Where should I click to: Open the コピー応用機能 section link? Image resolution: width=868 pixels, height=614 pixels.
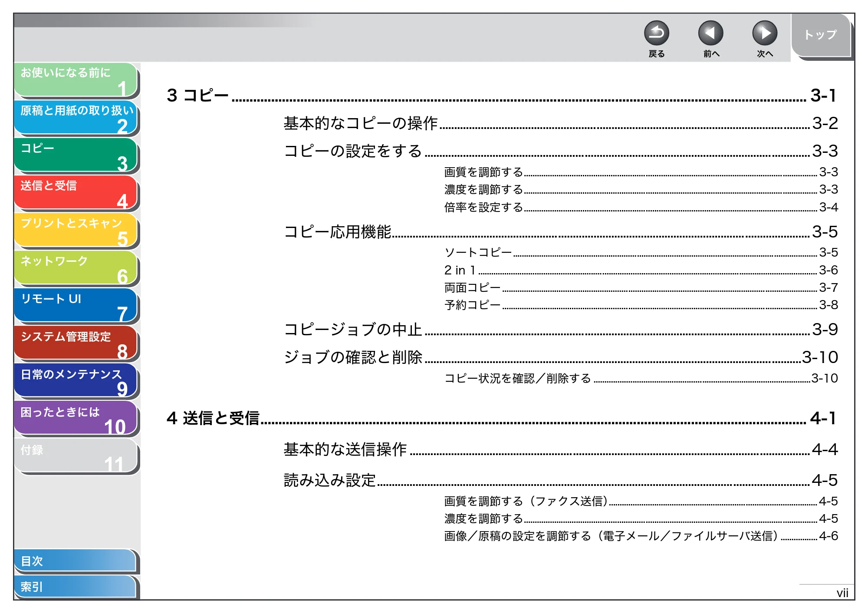point(561,231)
